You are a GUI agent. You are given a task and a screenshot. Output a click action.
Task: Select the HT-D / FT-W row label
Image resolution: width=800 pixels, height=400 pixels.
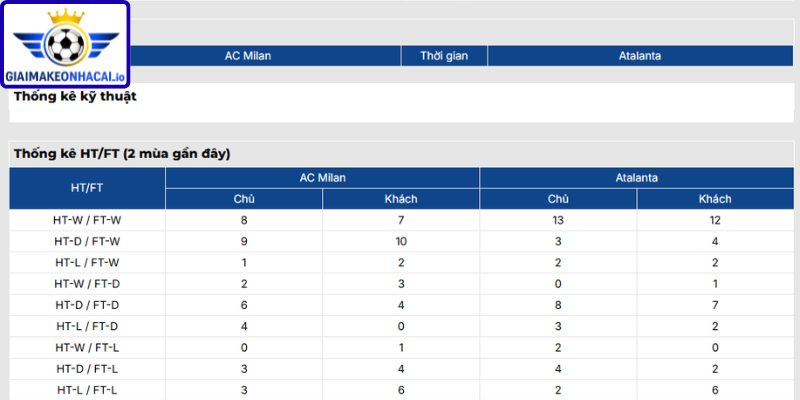tap(87, 241)
